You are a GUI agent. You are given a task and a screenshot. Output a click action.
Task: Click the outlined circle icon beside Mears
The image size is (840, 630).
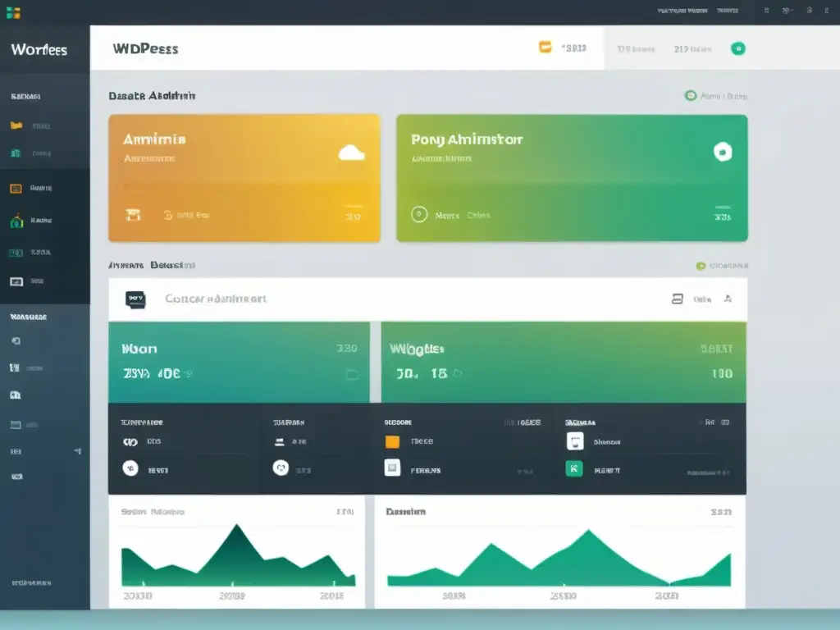point(419,214)
